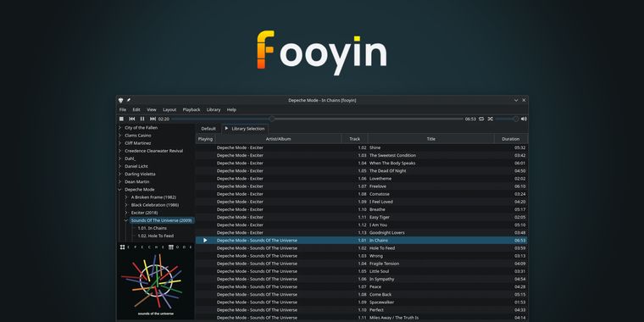
Task: Sort by the Playing column header
Action: tap(205, 139)
